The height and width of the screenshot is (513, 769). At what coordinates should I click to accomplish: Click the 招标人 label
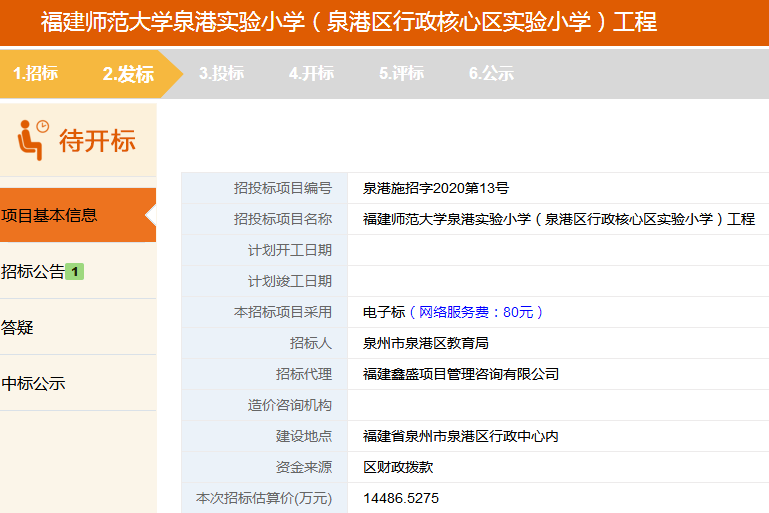click(311, 343)
